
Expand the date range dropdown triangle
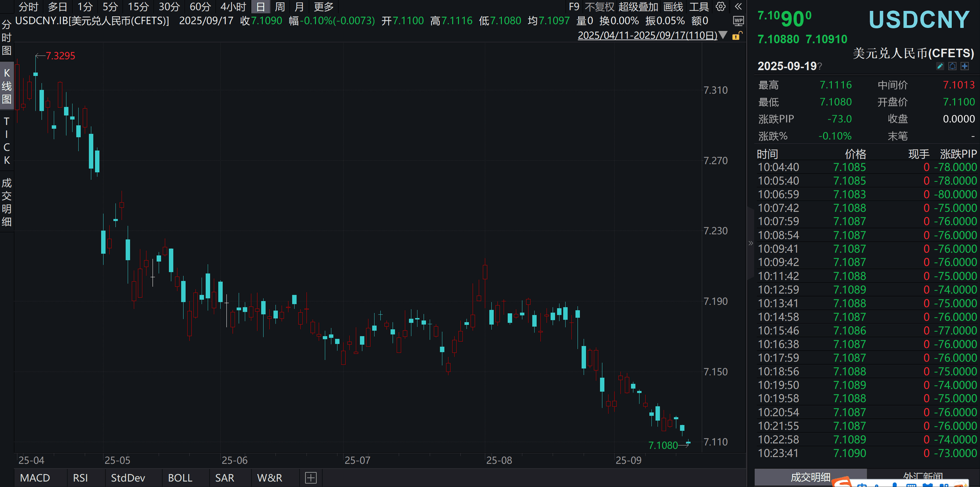723,35
